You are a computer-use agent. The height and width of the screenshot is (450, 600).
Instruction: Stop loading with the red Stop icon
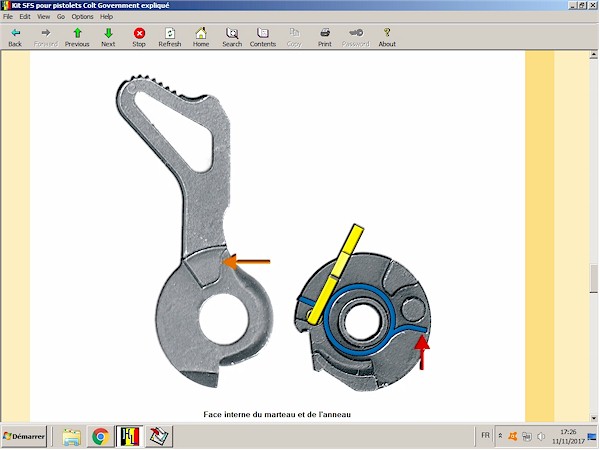(139, 38)
